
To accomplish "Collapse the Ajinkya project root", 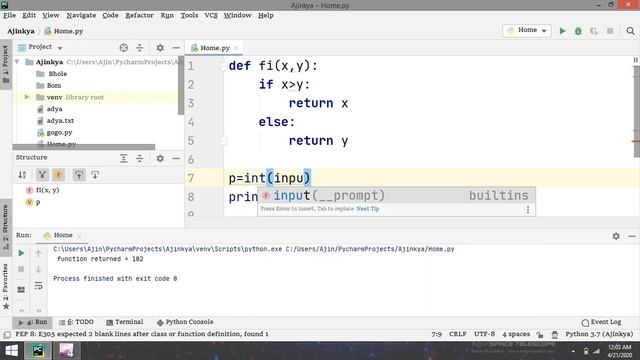I will pyautogui.click(x=17, y=62).
